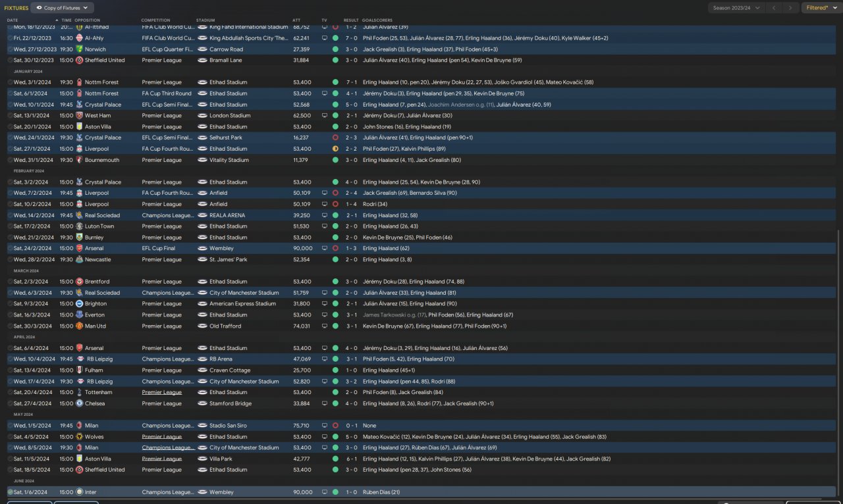
Task: Click the West Ham club badge
Action: click(79, 116)
